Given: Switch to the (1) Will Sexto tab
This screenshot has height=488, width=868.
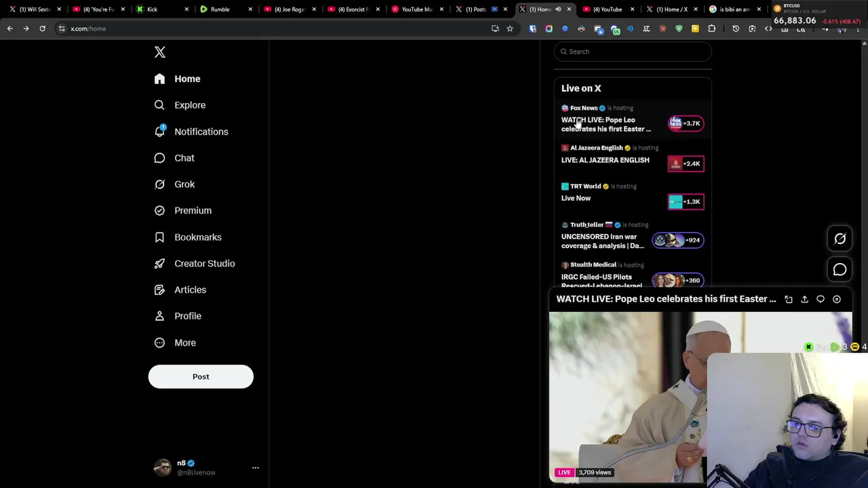Looking at the screenshot, I should (x=34, y=9).
